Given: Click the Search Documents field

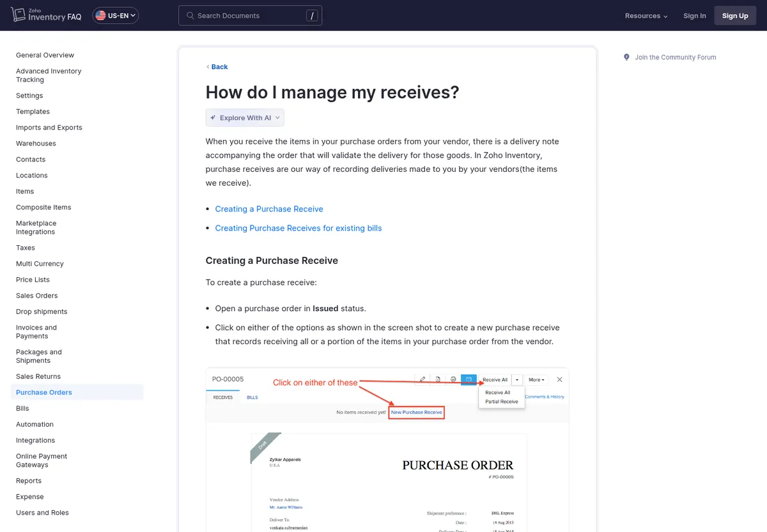Looking at the screenshot, I should [x=250, y=15].
